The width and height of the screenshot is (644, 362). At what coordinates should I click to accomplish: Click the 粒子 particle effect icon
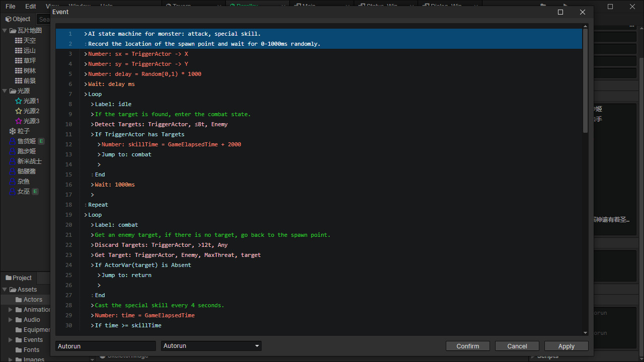pyautogui.click(x=14, y=131)
